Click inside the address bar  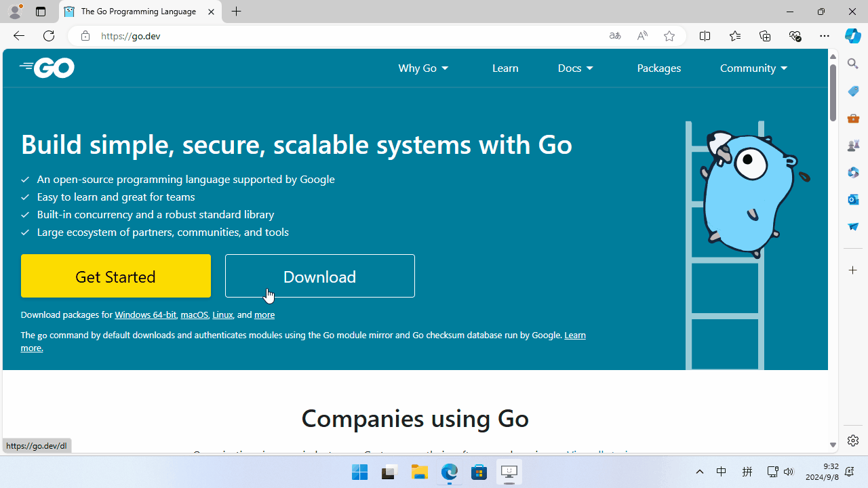click(x=271, y=36)
